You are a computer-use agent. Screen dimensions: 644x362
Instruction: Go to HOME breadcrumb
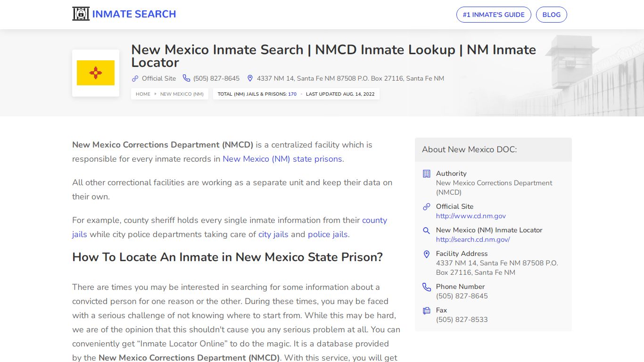(x=143, y=94)
